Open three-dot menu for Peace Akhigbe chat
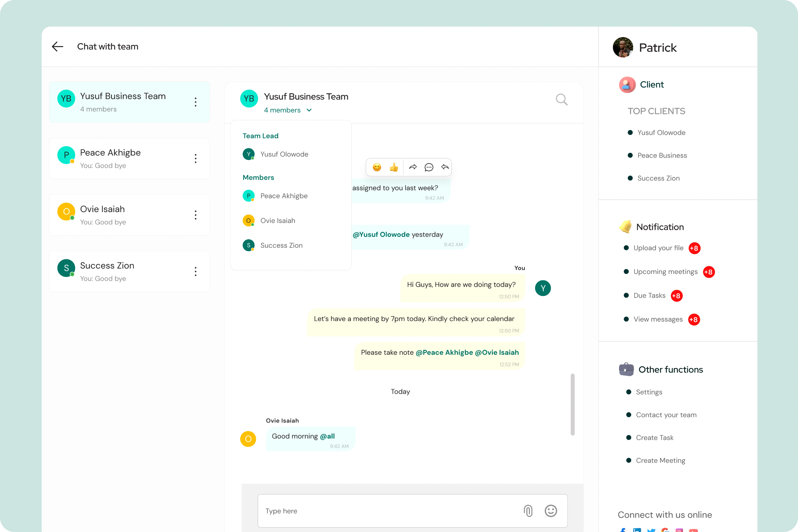The height and width of the screenshot is (532, 798). coord(196,158)
